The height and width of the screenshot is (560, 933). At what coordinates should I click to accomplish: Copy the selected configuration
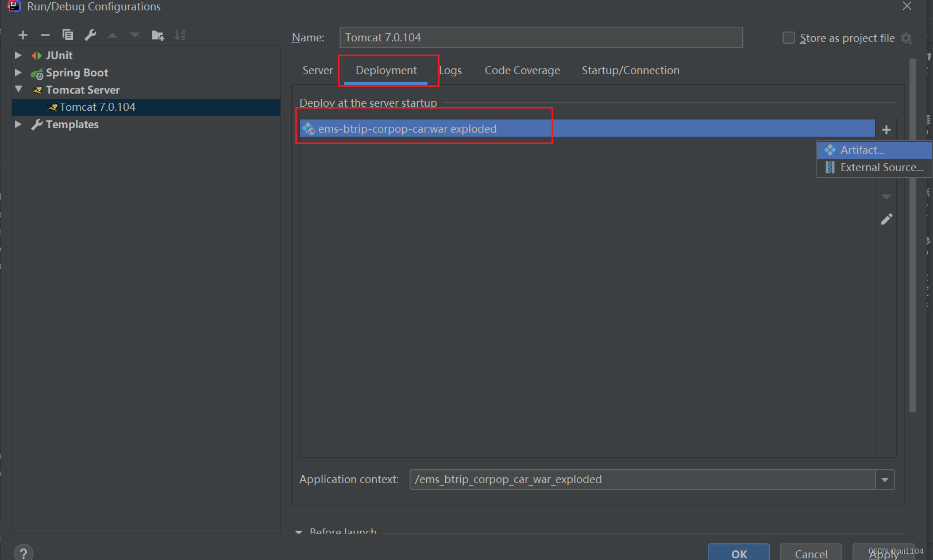(68, 35)
